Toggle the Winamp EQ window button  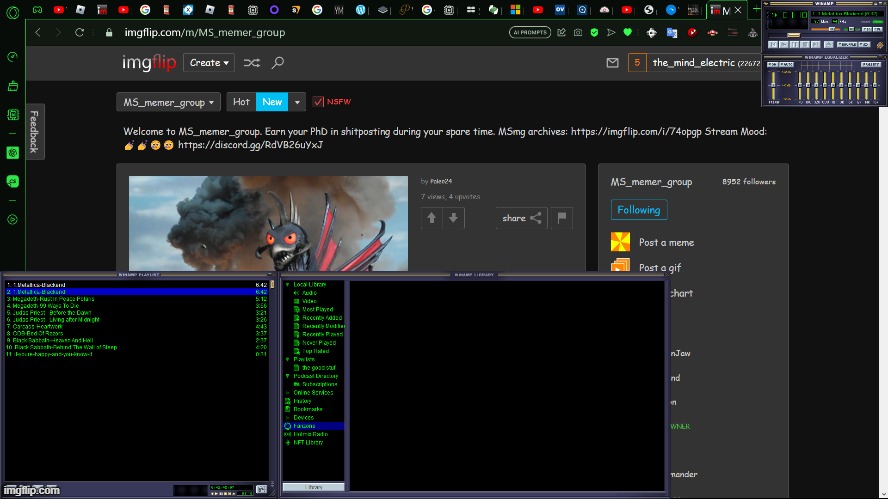[x=867, y=29]
